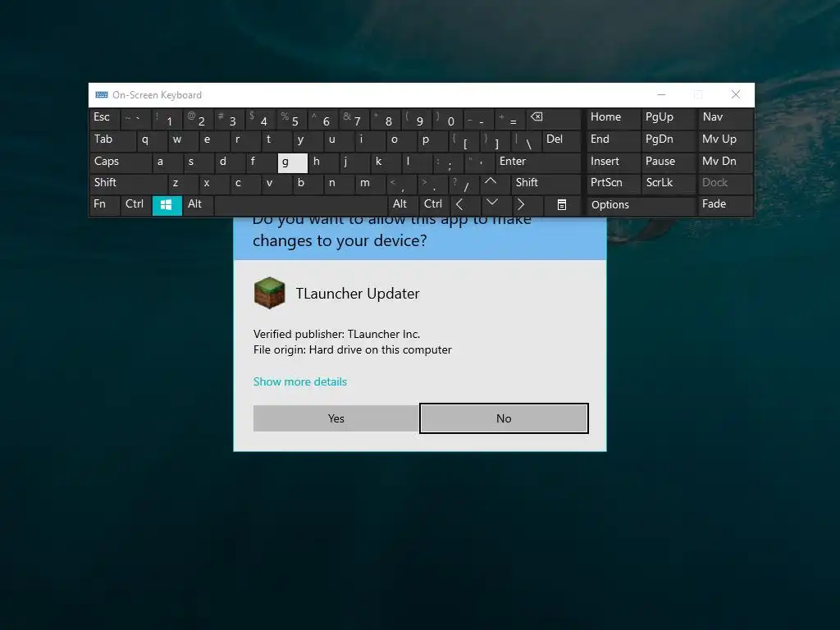This screenshot has width=840, height=630.
Task: Toggle the Fn key
Action: click(x=104, y=205)
